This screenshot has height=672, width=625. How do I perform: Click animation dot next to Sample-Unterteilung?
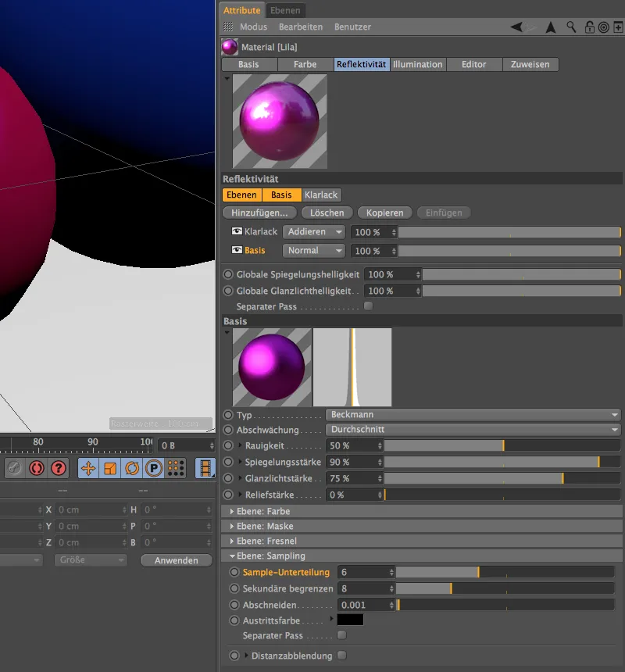234,572
